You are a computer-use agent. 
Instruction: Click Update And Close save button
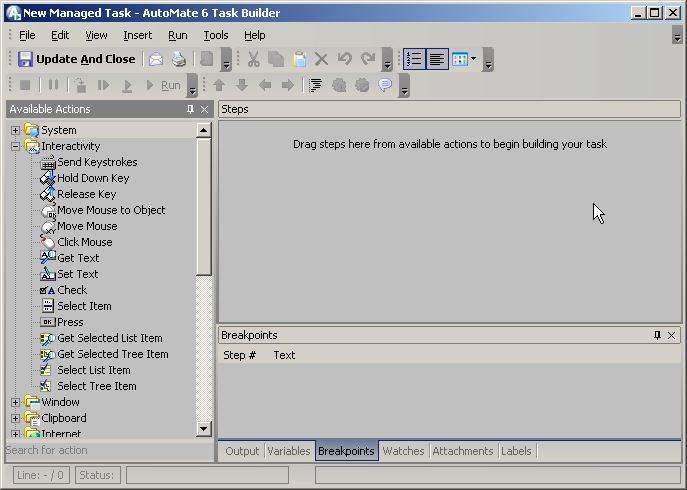pyautogui.click(x=77, y=59)
